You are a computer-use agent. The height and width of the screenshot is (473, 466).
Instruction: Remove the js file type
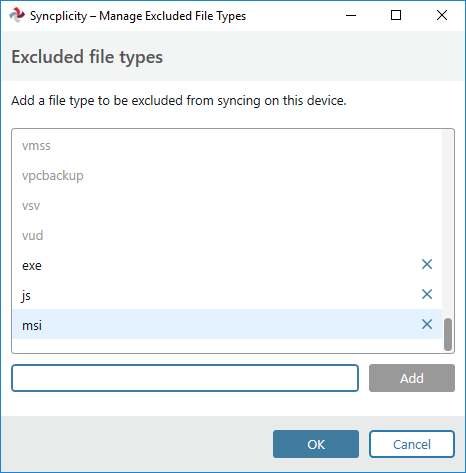click(x=427, y=294)
